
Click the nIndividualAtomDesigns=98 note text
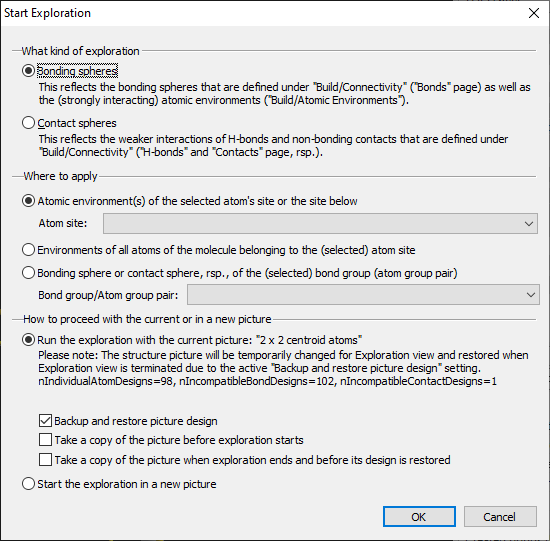point(268,381)
